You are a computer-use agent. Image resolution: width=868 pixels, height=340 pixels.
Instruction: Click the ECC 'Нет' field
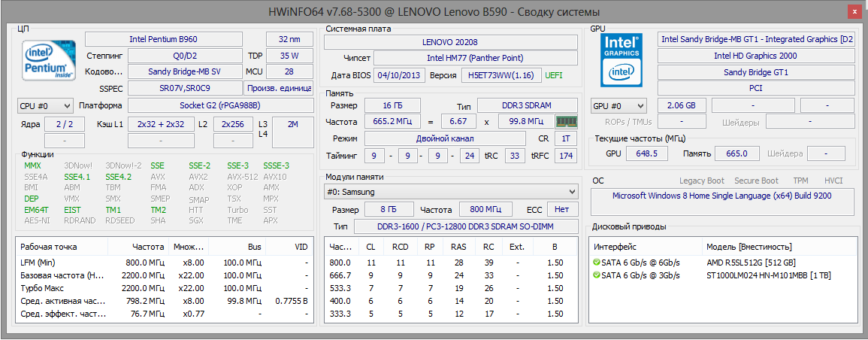(562, 210)
